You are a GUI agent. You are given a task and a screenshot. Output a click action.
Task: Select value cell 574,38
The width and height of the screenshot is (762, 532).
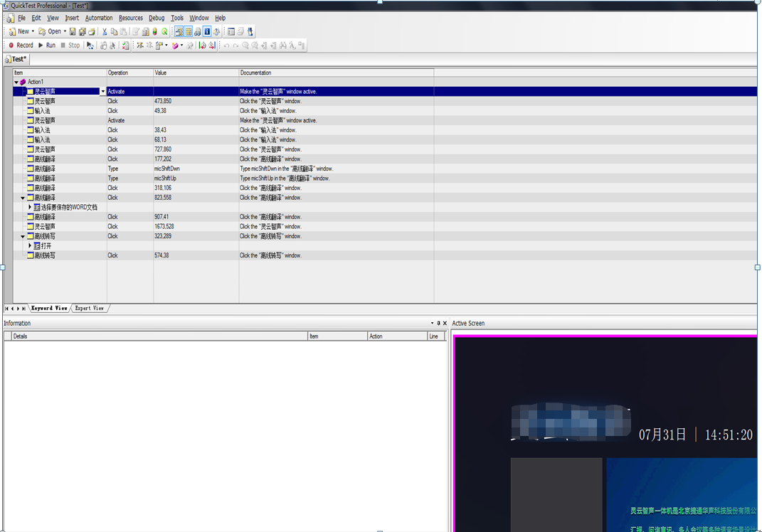[x=196, y=255]
